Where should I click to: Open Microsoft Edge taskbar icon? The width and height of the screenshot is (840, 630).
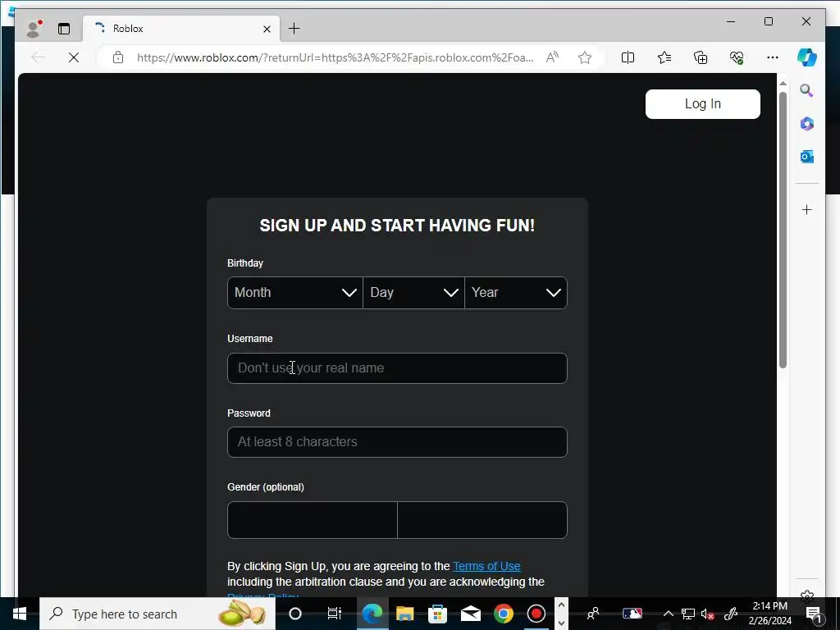tap(372, 614)
